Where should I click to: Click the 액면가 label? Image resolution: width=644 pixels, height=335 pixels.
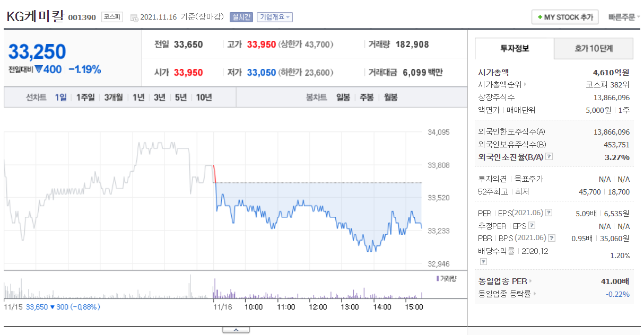(489, 110)
